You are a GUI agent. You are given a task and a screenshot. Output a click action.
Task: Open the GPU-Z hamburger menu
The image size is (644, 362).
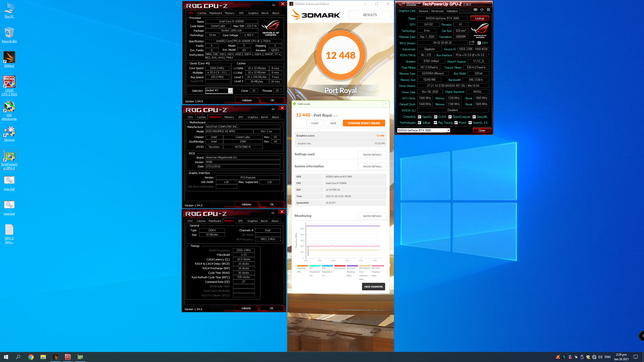[488, 10]
